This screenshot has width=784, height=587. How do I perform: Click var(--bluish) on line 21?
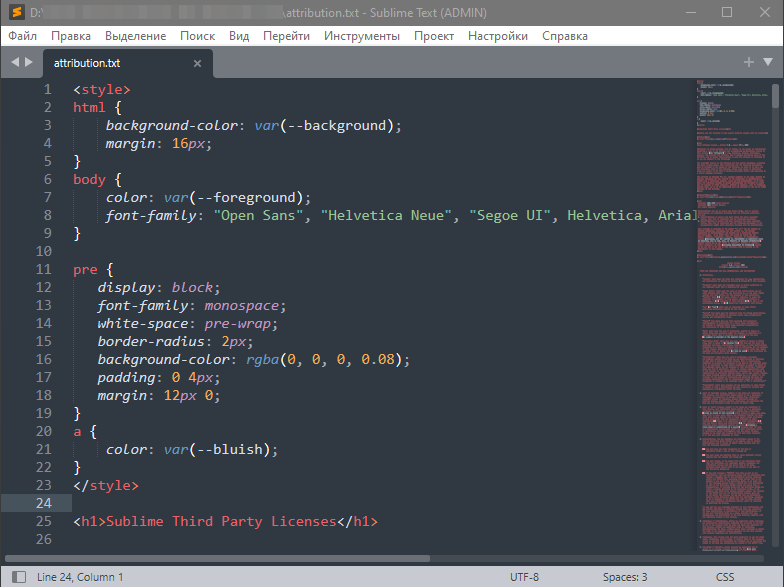(220, 450)
